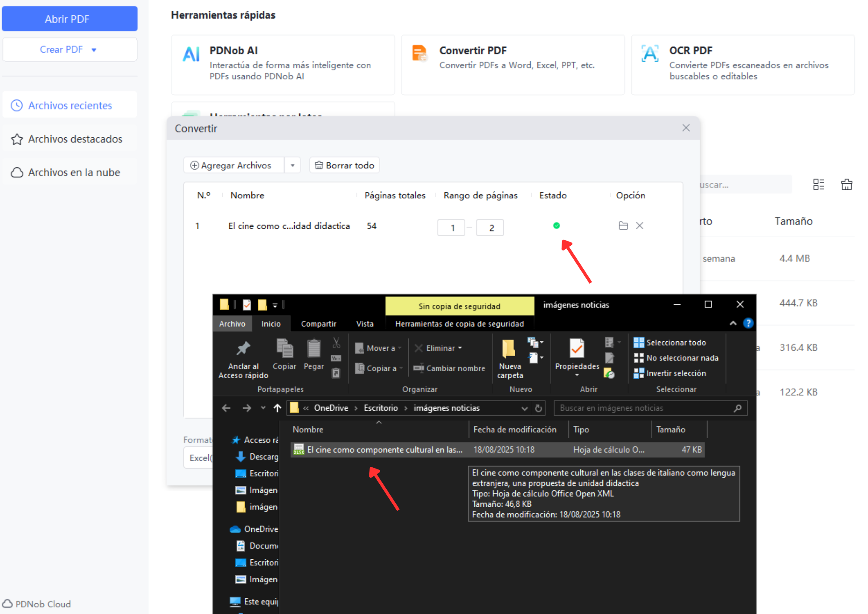The height and width of the screenshot is (614, 868).
Task: Open the OCR PDF tool card
Action: (743, 64)
